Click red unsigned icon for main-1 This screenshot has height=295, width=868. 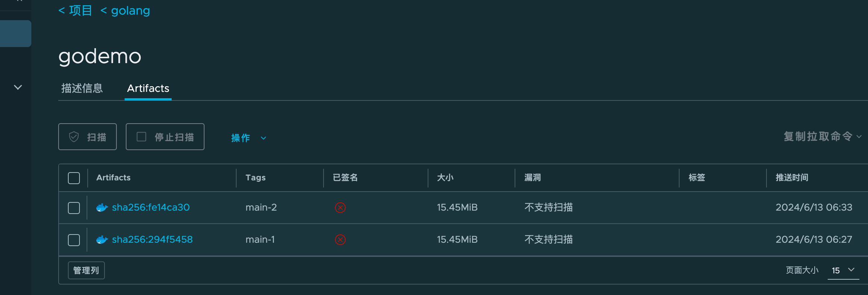coord(340,239)
